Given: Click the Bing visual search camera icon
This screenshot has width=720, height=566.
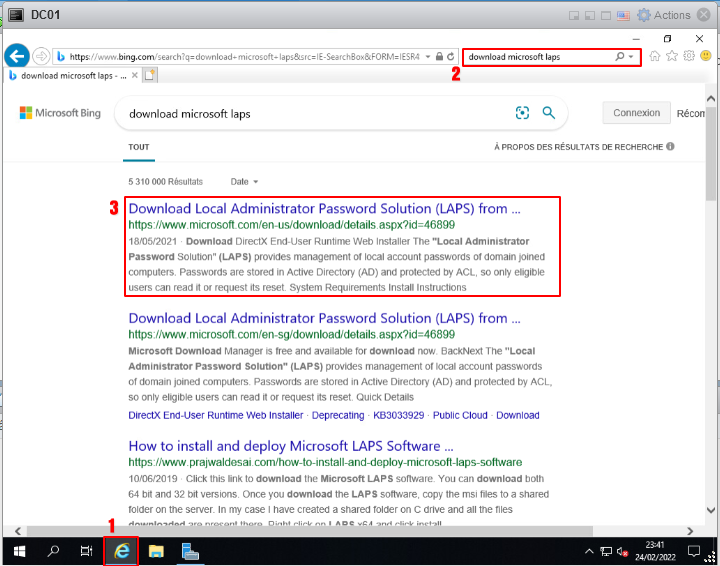Looking at the screenshot, I should [522, 114].
